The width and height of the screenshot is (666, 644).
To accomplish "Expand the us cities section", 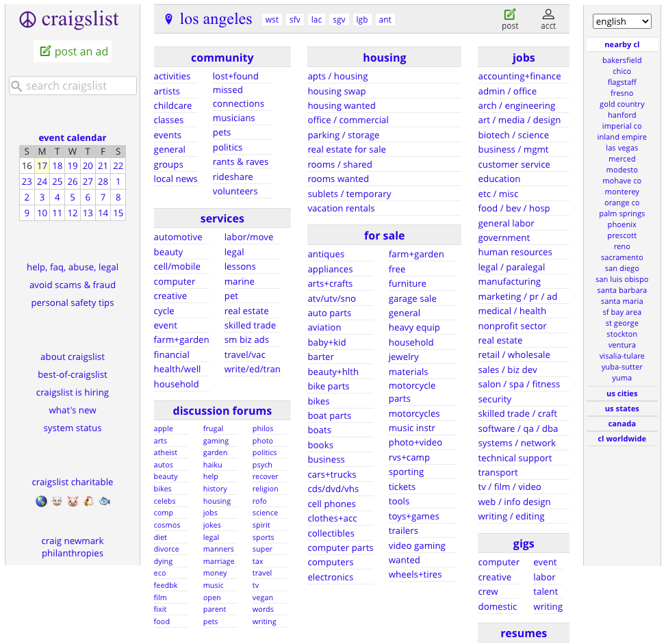I will [622, 394].
